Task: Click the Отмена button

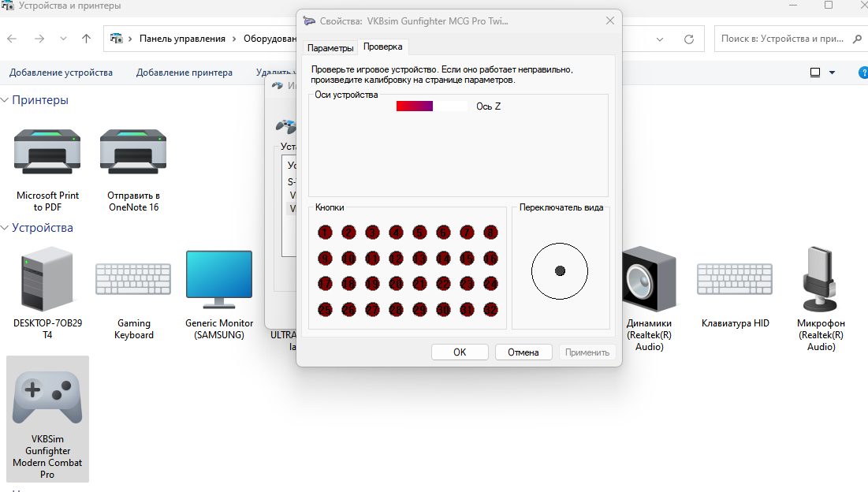Action: coord(523,352)
